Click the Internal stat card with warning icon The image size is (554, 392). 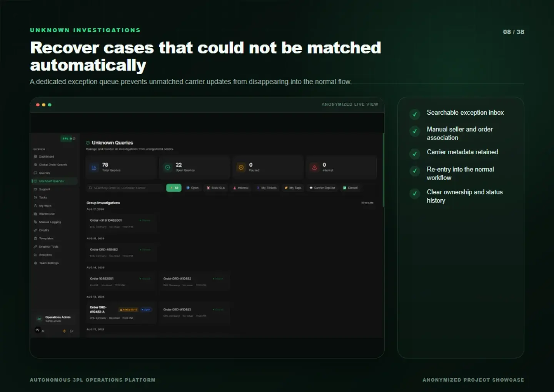click(x=341, y=167)
